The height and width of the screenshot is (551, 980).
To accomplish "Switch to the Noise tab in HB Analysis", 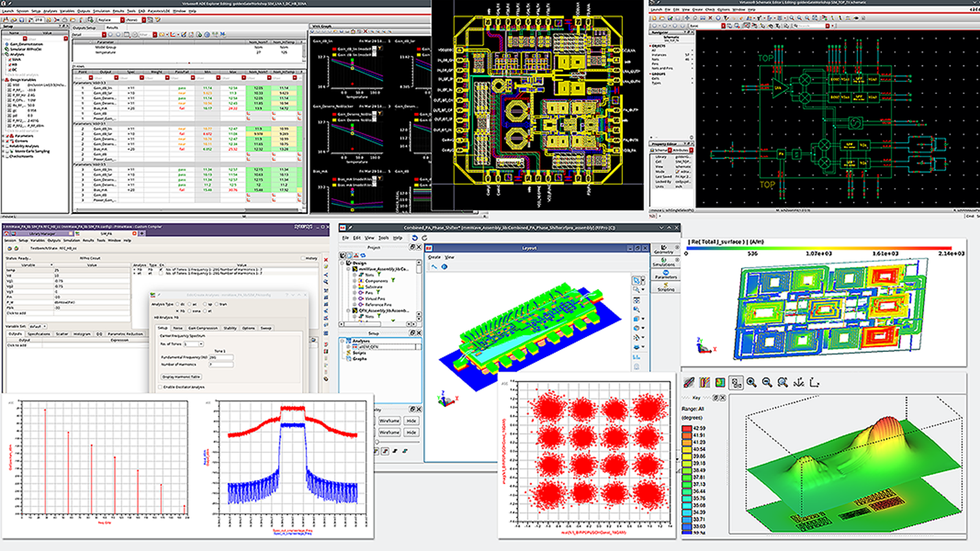I will coord(178,328).
